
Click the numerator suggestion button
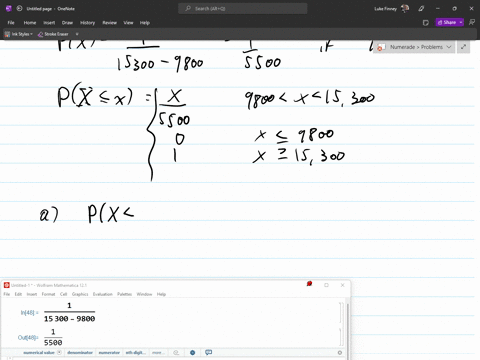click(109, 352)
